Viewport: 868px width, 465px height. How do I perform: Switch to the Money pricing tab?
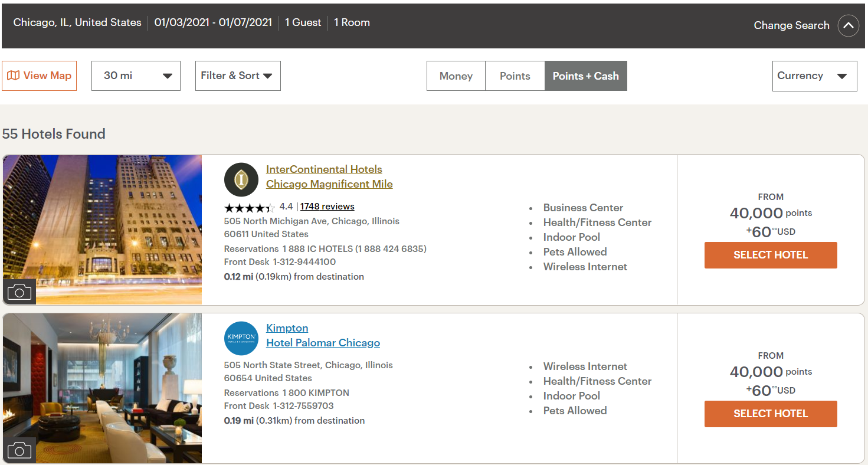tap(456, 76)
